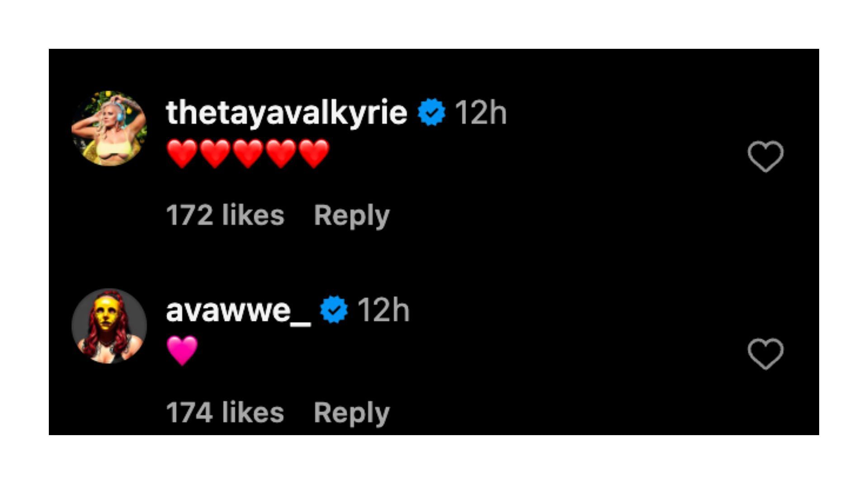The image size is (868, 488).
Task: Reply to avawwe_'s comment
Action: tap(352, 413)
